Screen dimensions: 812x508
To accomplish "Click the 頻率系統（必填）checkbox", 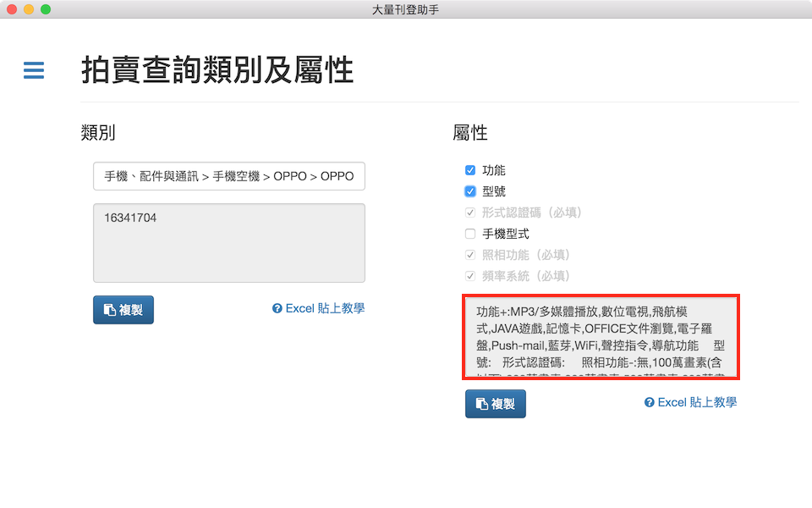I will (470, 276).
